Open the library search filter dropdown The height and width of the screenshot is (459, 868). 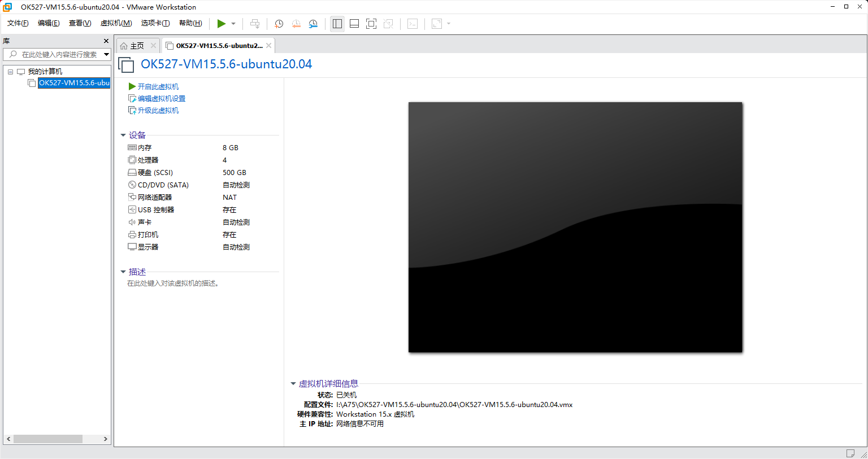106,54
